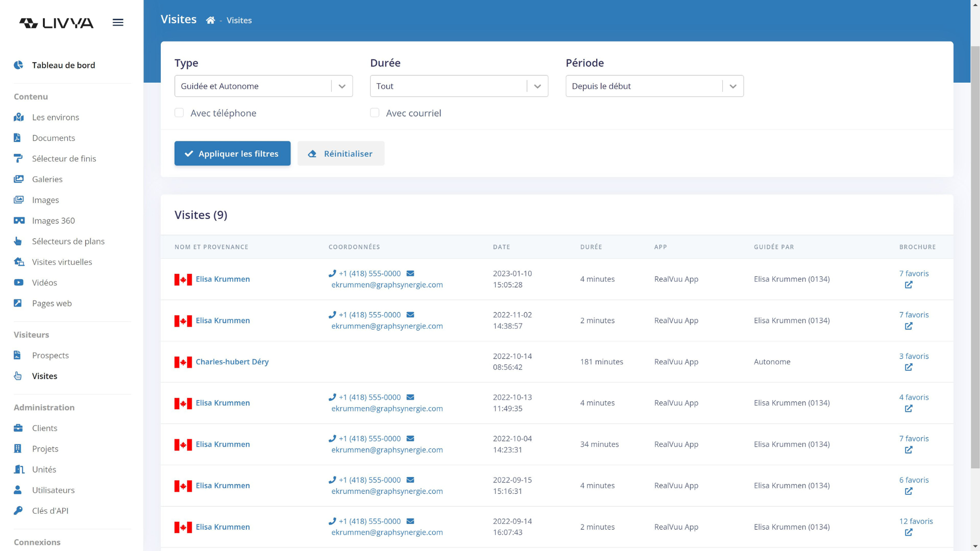Click Canada flag beside Charles-hubert Déry

183,362
